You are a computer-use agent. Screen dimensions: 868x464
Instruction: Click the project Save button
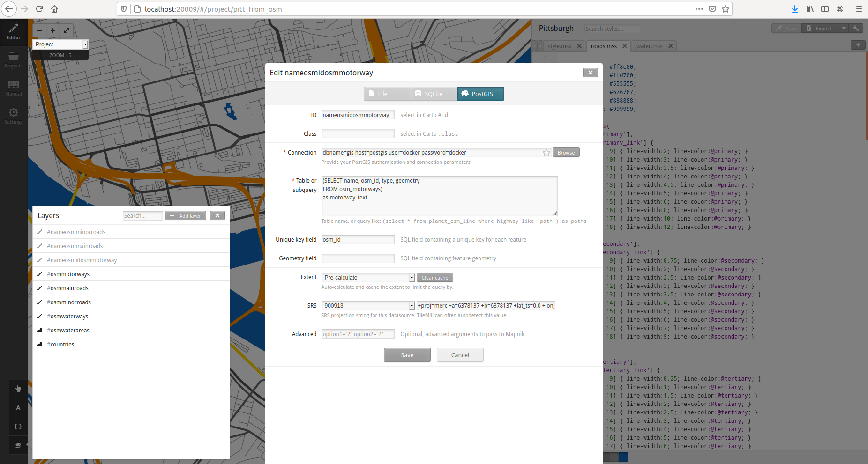tap(786, 29)
